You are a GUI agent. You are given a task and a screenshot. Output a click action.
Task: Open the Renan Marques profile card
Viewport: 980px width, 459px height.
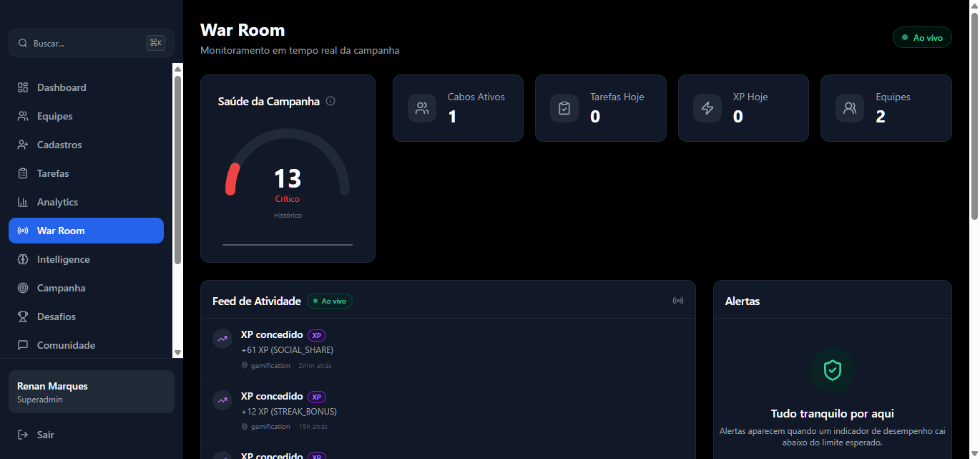[x=92, y=392]
